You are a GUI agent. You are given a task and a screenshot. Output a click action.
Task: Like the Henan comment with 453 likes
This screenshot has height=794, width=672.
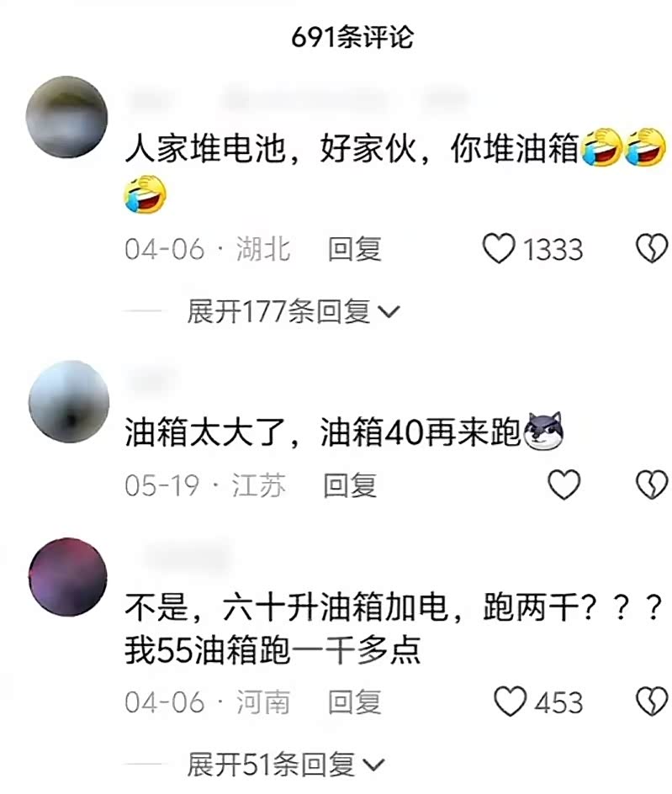tap(510, 701)
